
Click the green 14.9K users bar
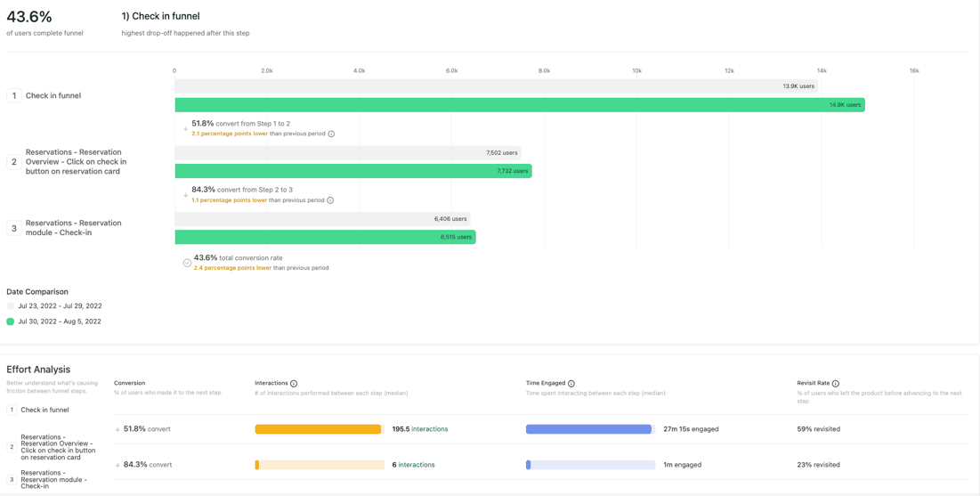(520, 105)
